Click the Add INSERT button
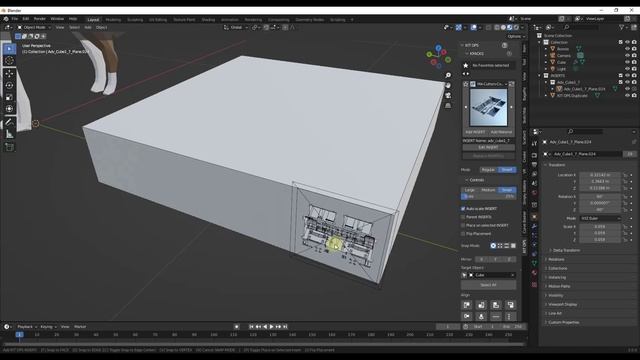The image size is (640, 360). (475, 132)
